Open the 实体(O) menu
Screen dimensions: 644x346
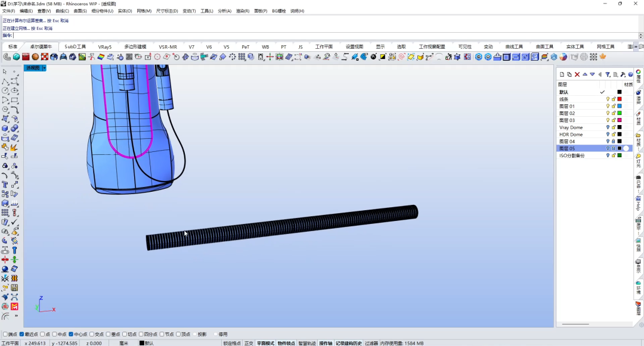click(125, 11)
